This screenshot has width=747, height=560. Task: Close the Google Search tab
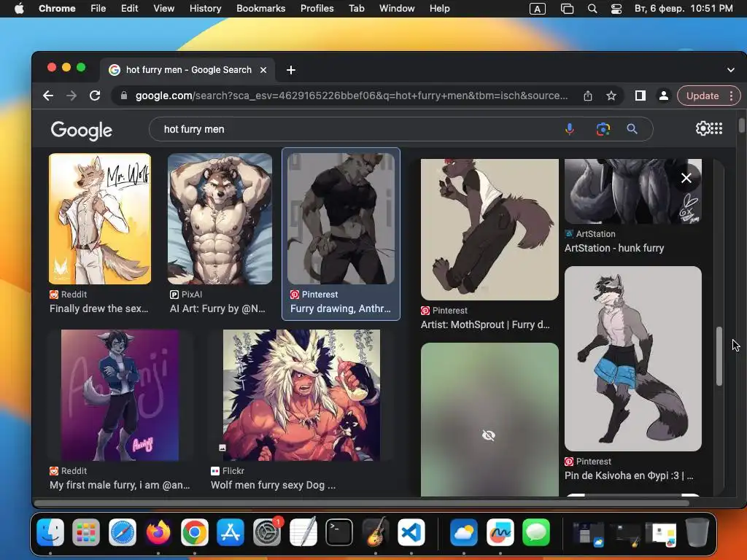[263, 70]
